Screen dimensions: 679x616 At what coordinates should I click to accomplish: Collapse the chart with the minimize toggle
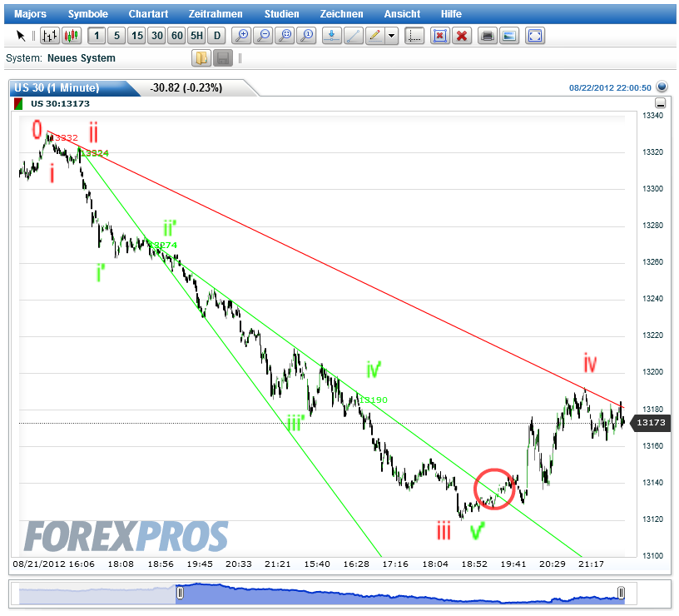tap(662, 103)
